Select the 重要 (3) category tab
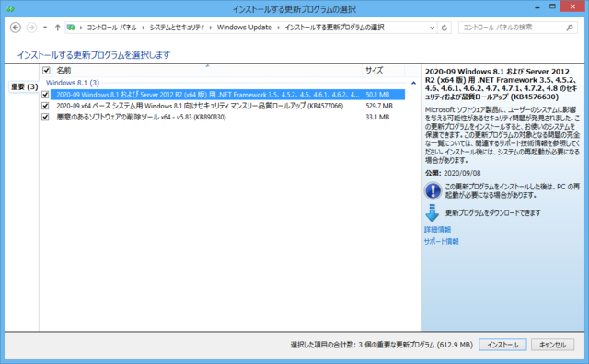 click(24, 86)
